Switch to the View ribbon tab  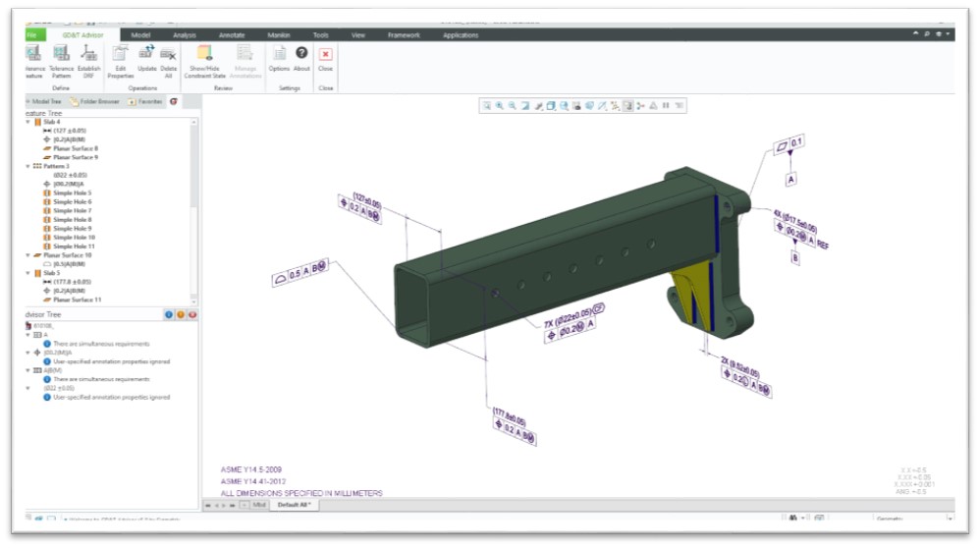(x=358, y=35)
